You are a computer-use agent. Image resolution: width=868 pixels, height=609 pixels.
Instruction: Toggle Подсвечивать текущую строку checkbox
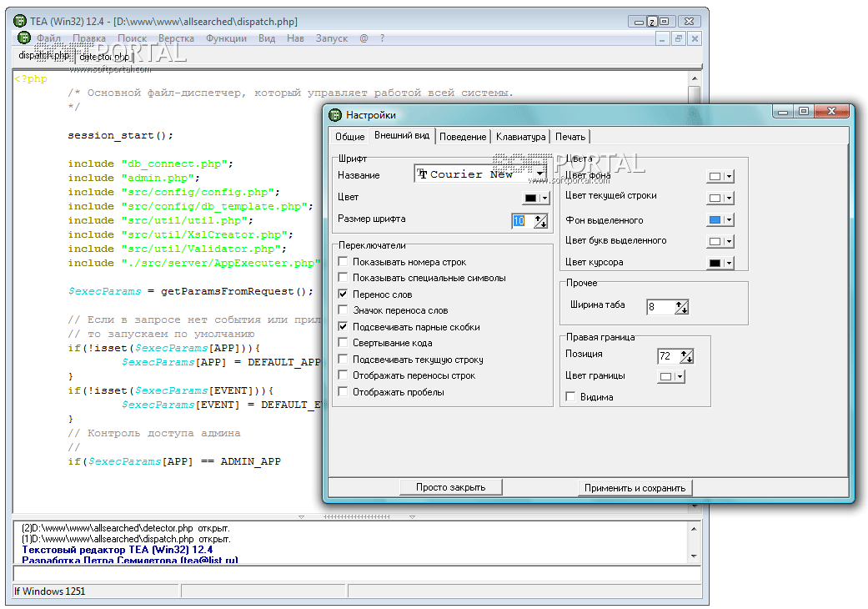coord(344,360)
